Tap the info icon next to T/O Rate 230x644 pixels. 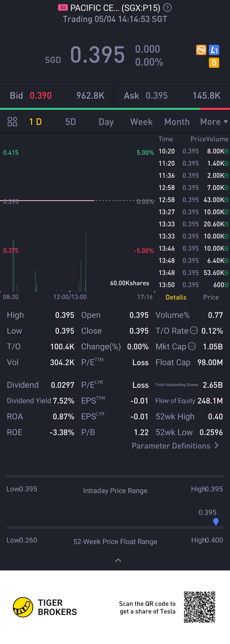(194, 330)
